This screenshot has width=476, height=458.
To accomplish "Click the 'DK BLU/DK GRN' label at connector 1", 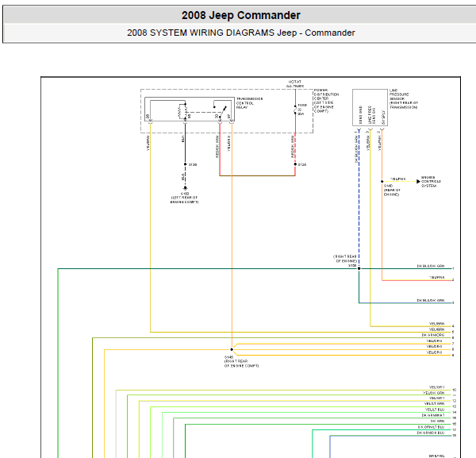I will 431,266.
